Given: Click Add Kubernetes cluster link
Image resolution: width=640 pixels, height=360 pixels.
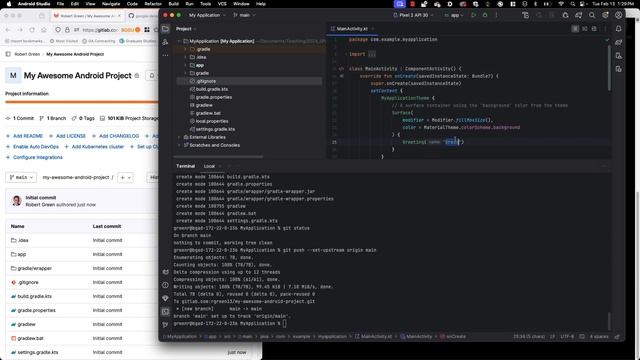Looking at the screenshot, I should coord(94,147).
